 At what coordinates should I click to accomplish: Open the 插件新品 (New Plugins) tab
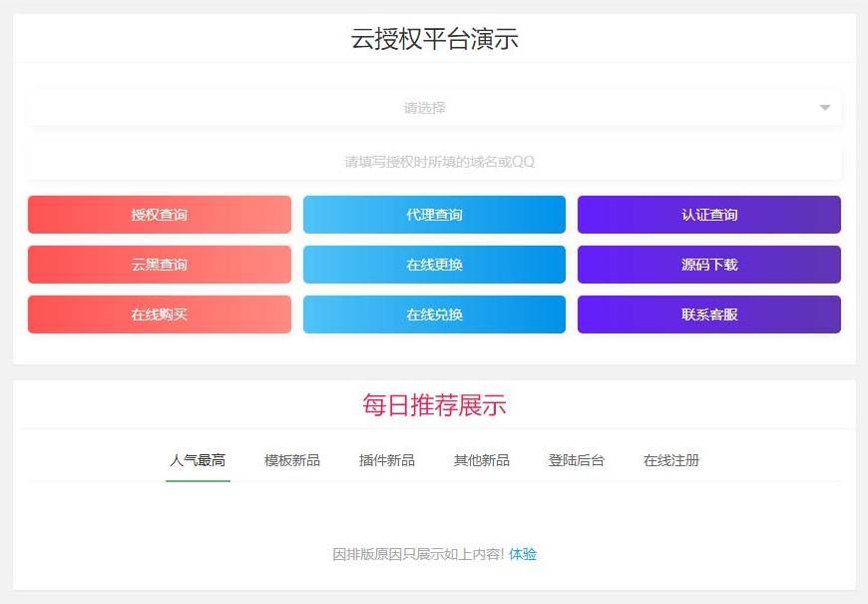[x=384, y=460]
